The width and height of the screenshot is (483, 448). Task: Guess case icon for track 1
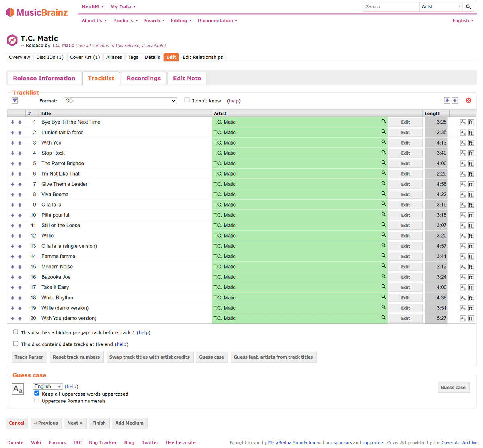tap(463, 122)
